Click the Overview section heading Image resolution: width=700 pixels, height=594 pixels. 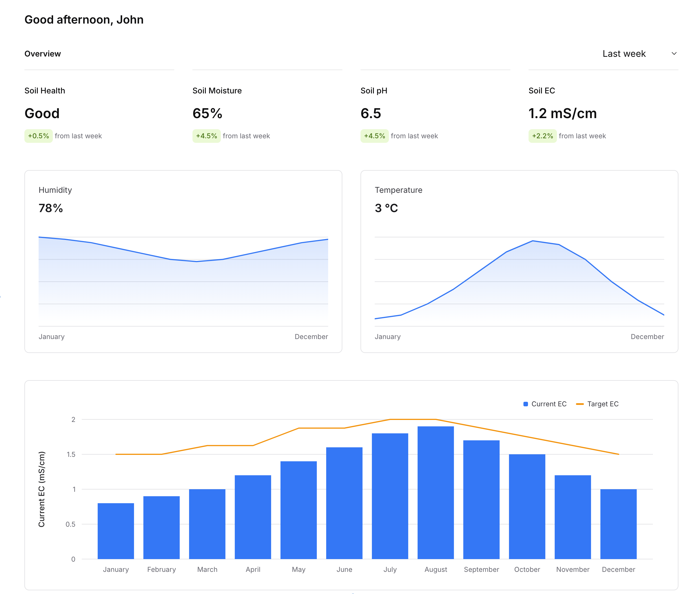[x=43, y=54]
